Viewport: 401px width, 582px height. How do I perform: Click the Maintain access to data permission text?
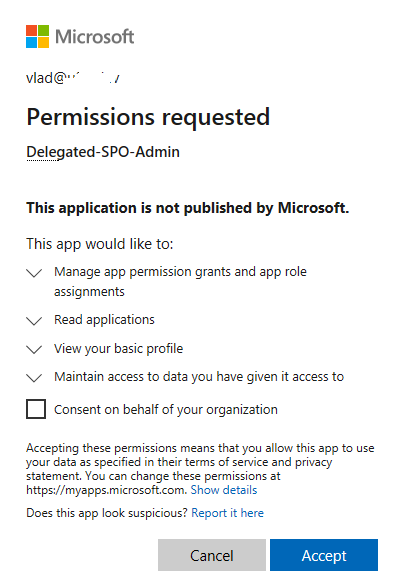tap(199, 377)
